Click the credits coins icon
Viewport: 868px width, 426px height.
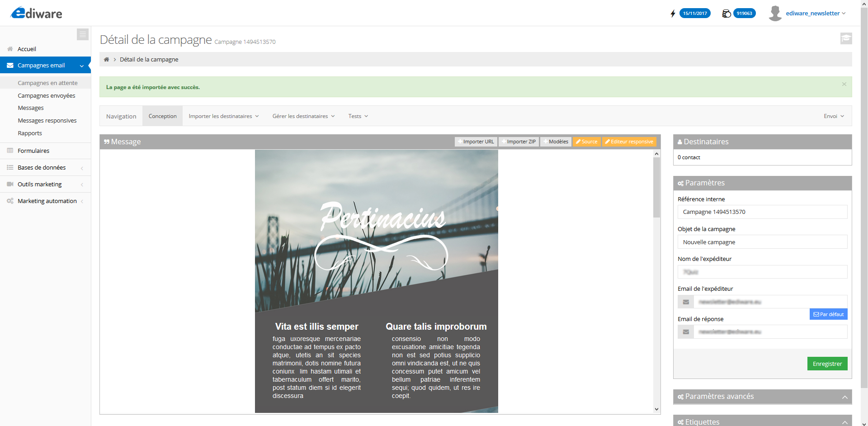coord(726,14)
